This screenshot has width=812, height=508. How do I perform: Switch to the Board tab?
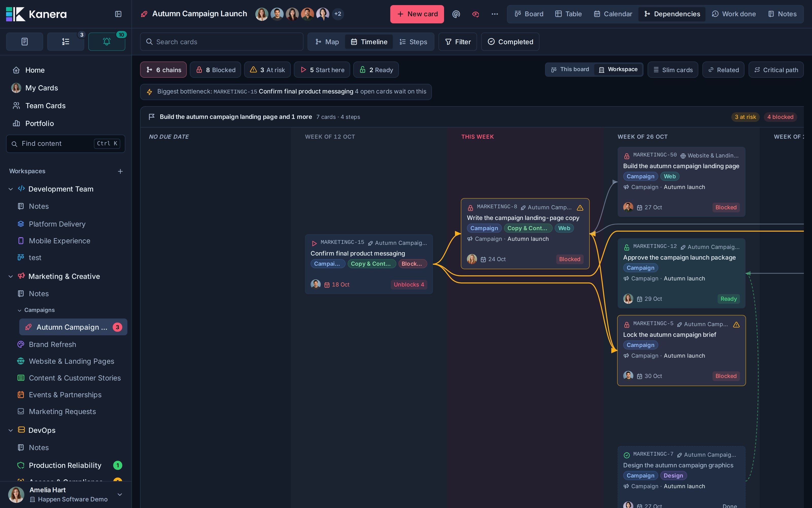click(x=529, y=14)
